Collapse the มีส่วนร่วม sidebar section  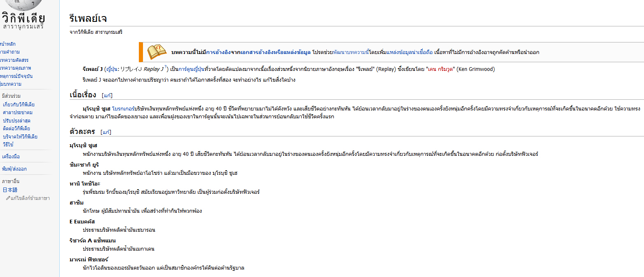click(x=12, y=96)
